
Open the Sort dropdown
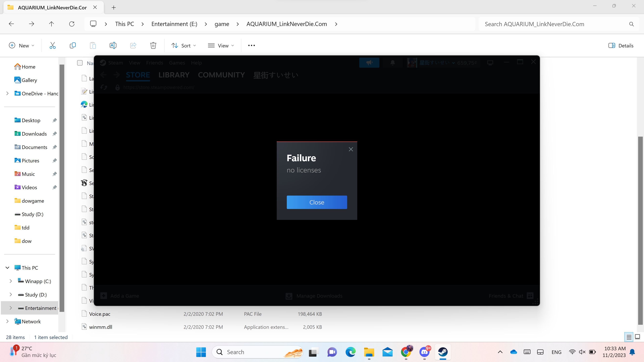click(184, 45)
